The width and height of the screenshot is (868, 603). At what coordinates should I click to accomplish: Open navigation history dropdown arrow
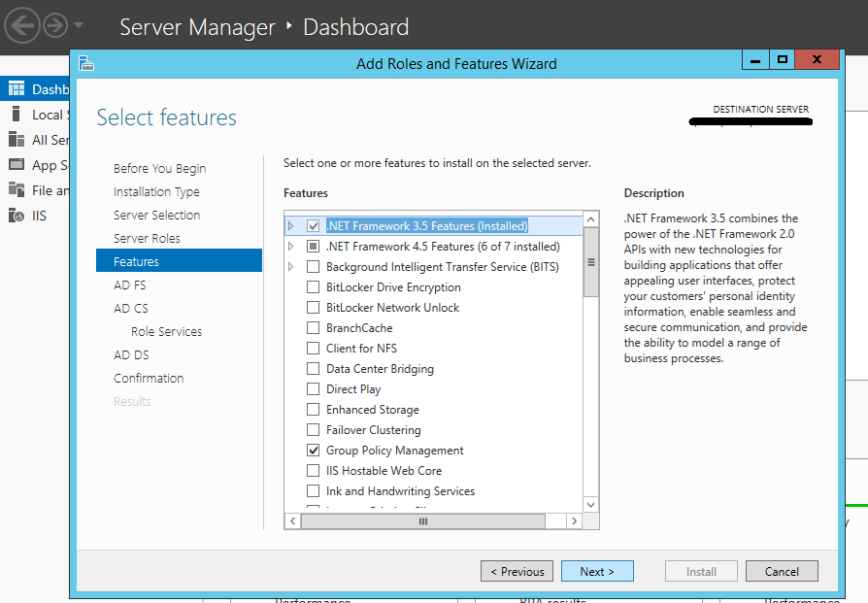point(78,25)
